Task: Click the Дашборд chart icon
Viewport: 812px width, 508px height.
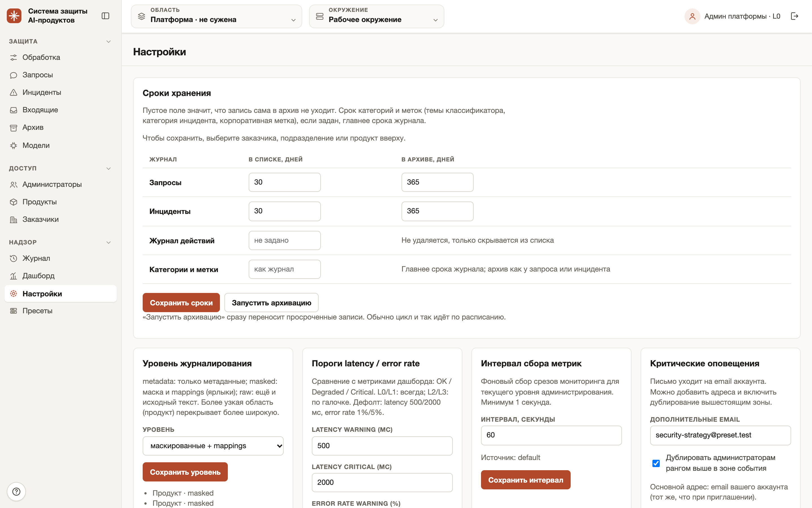Action: [14, 276]
